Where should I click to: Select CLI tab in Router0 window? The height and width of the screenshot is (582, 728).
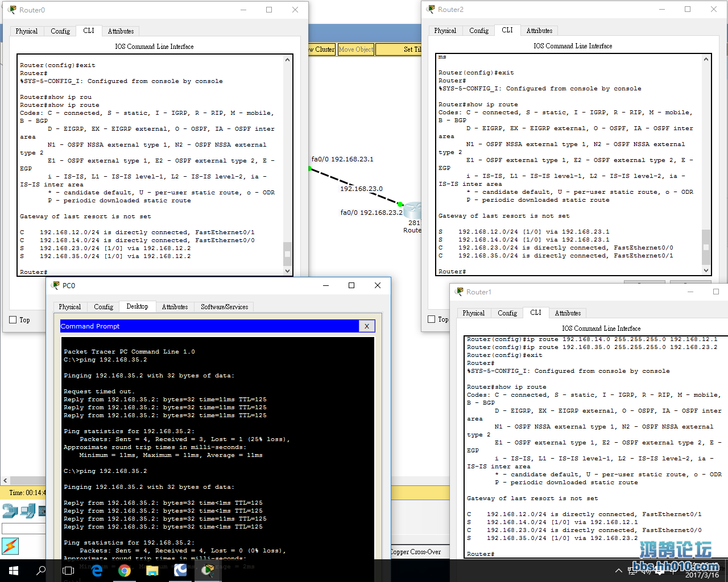point(89,31)
